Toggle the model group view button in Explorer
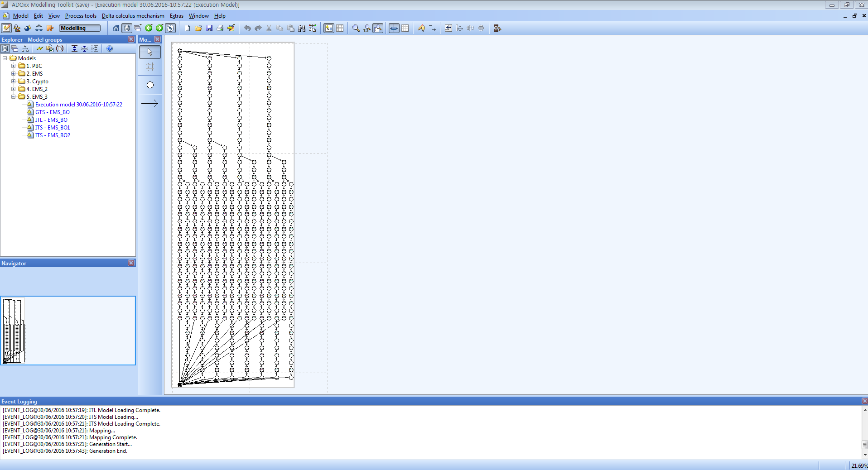This screenshot has height=470, width=868. pos(5,48)
